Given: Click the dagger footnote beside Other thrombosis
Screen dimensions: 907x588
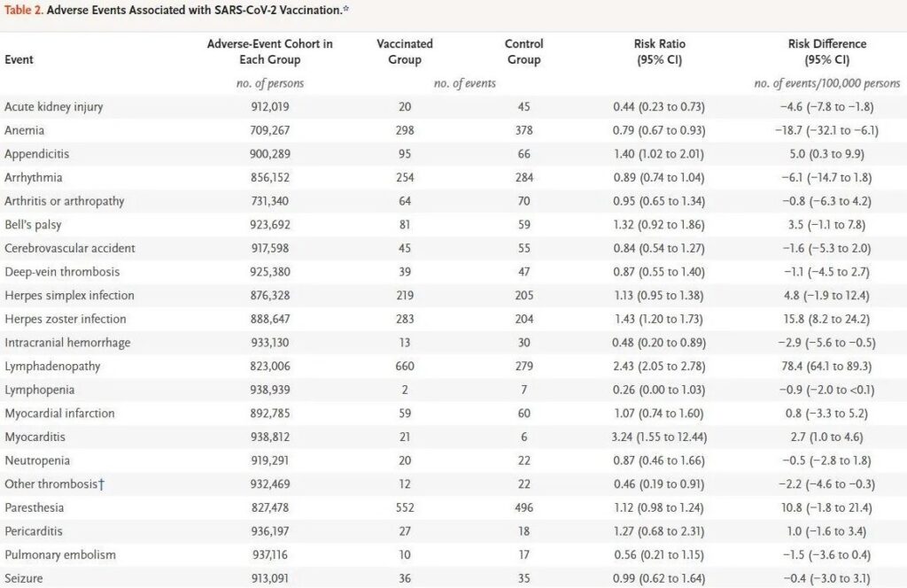Looking at the screenshot, I should pyautogui.click(x=103, y=484).
